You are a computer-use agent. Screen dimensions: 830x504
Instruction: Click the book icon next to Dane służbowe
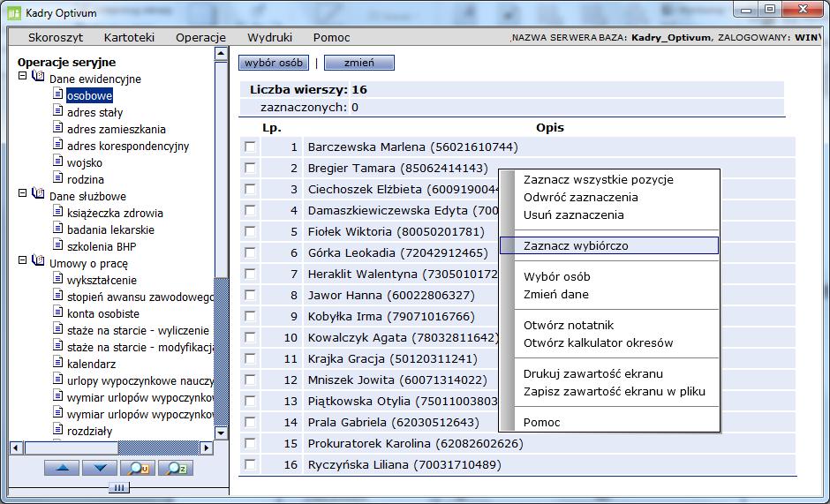[x=38, y=193]
